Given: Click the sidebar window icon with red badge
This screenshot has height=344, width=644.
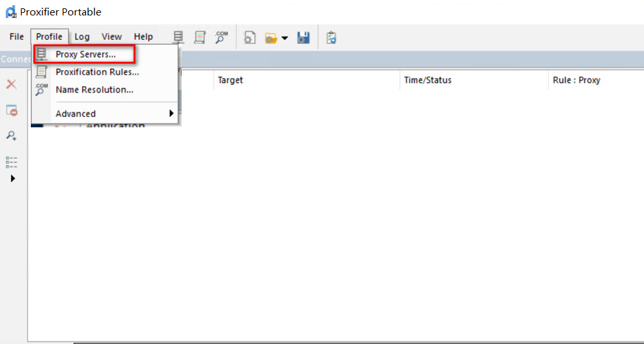Looking at the screenshot, I should (12, 110).
